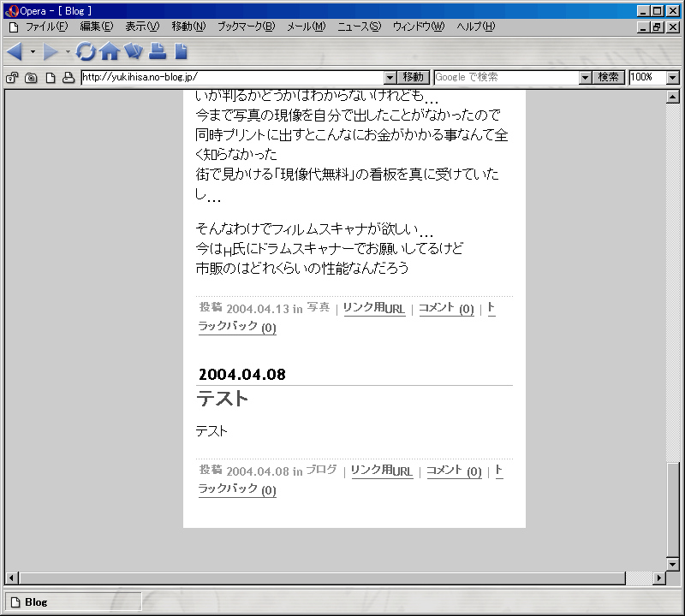This screenshot has height=616, width=685.
Task: Go back with the Back arrow
Action: (x=15, y=51)
